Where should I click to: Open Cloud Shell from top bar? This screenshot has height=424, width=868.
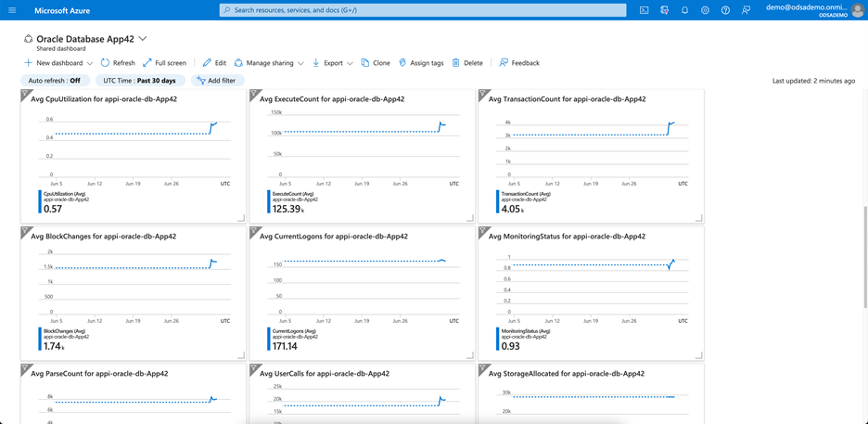tap(645, 10)
